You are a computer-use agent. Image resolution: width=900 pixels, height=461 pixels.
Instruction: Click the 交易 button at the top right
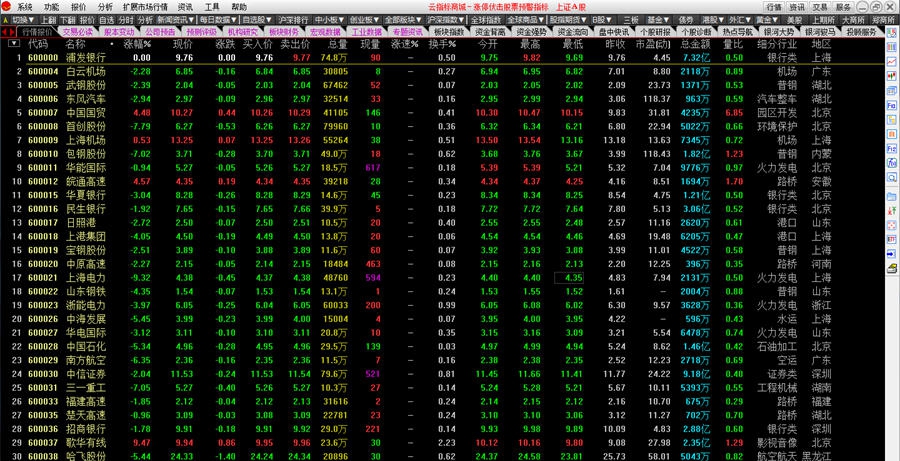click(820, 7)
